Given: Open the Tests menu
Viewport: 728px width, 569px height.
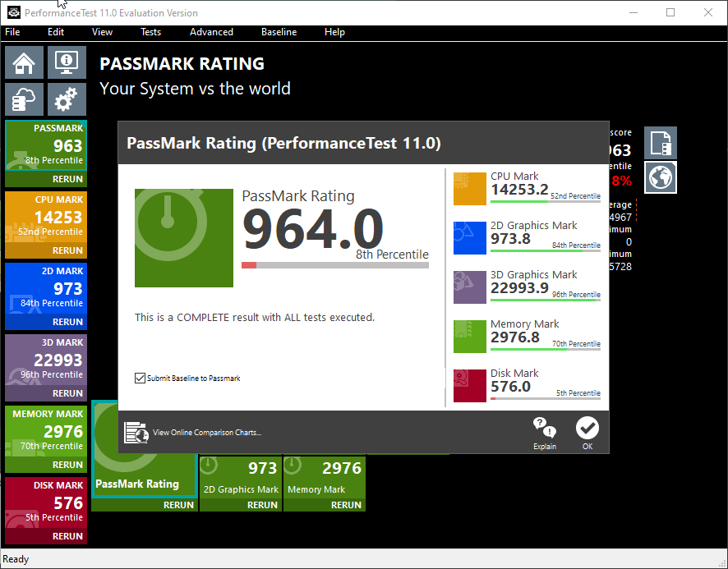Looking at the screenshot, I should click(150, 32).
